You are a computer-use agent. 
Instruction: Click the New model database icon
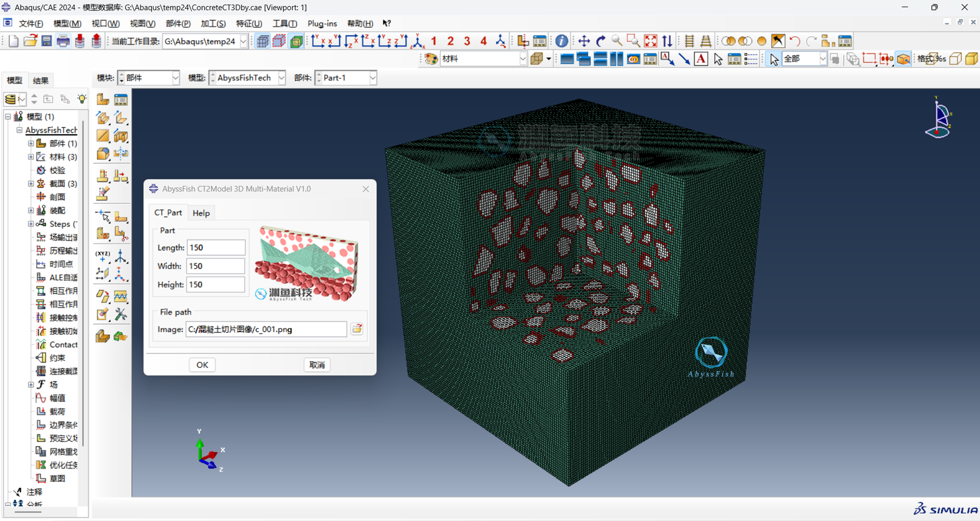[x=14, y=41]
